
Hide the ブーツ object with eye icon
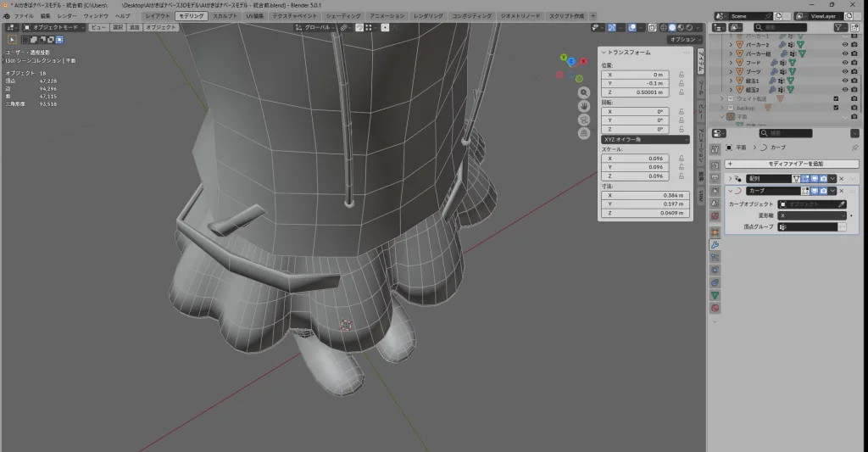[844, 71]
